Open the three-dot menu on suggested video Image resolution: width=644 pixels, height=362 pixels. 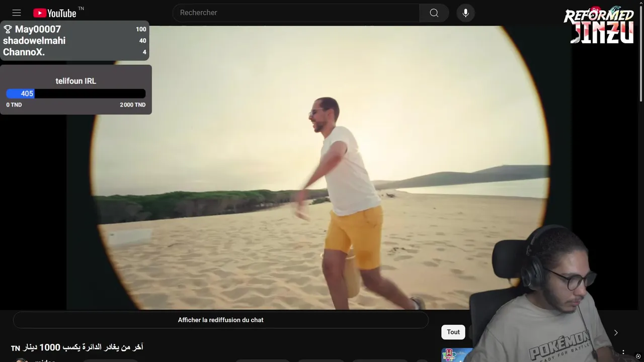623,352
